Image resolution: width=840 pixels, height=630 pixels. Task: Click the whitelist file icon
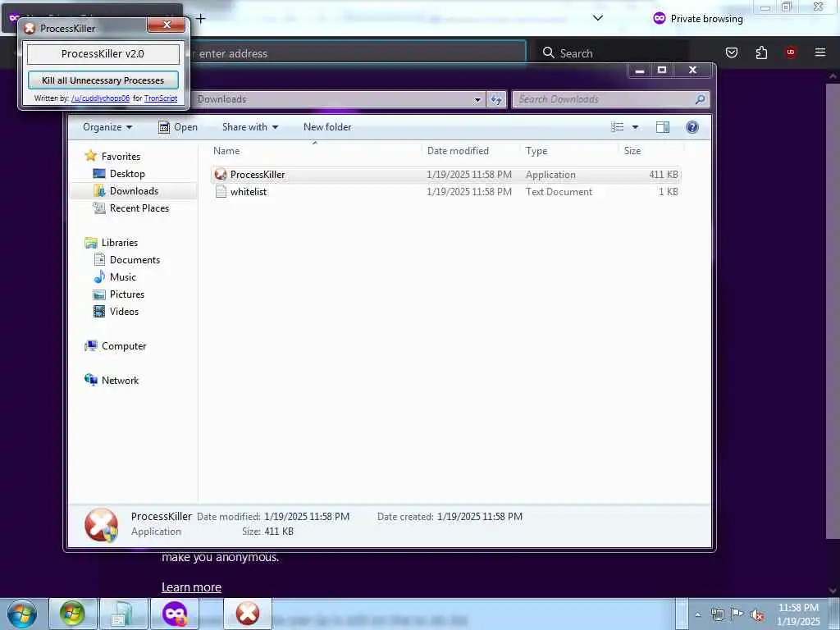tap(221, 192)
